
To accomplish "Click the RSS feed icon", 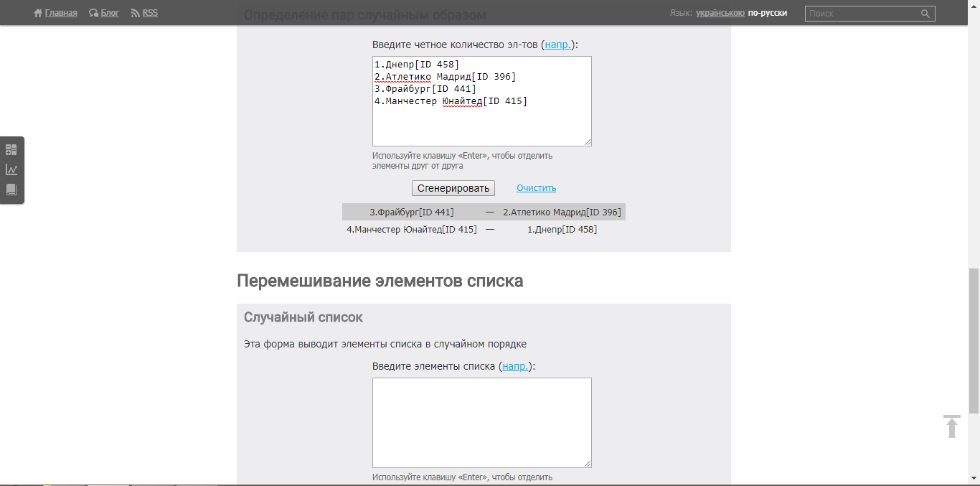I will click(136, 13).
